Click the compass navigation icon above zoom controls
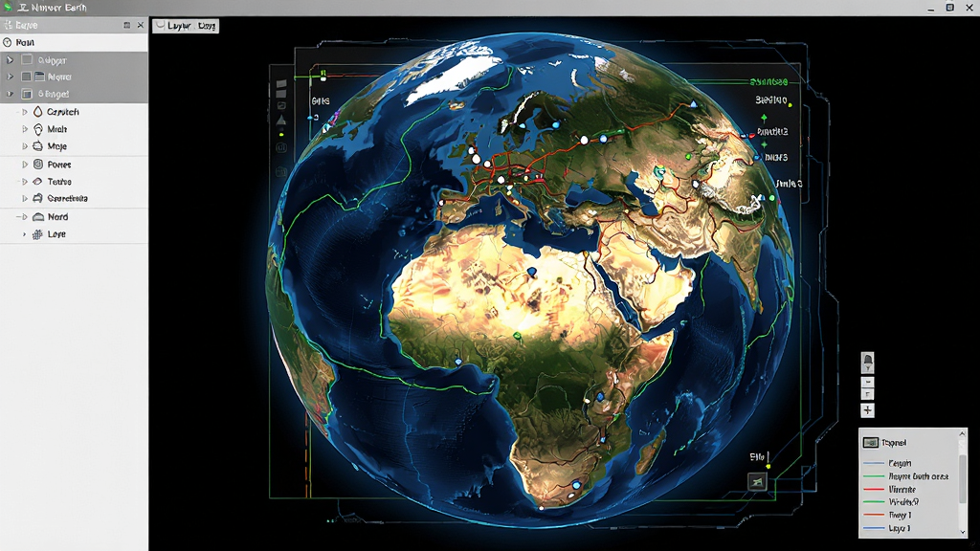This screenshot has width=980, height=551. (x=867, y=363)
